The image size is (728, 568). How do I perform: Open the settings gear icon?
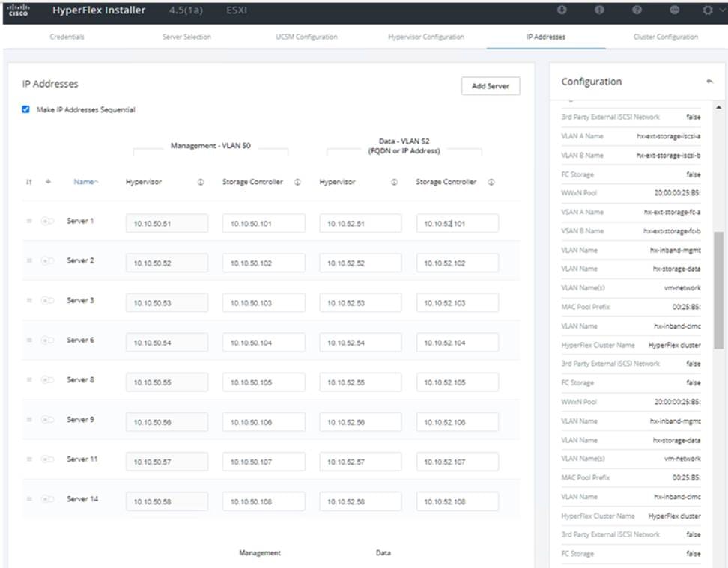[707, 10]
